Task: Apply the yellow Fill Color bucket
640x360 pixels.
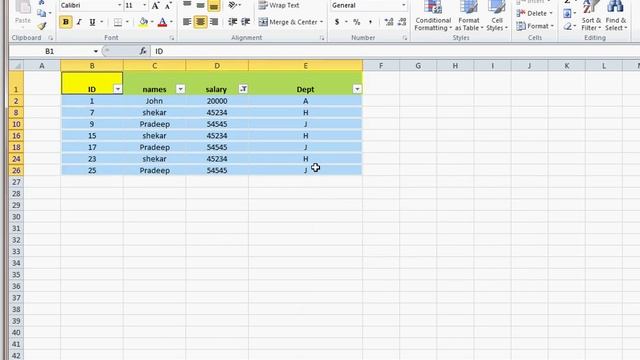Action: click(x=143, y=22)
